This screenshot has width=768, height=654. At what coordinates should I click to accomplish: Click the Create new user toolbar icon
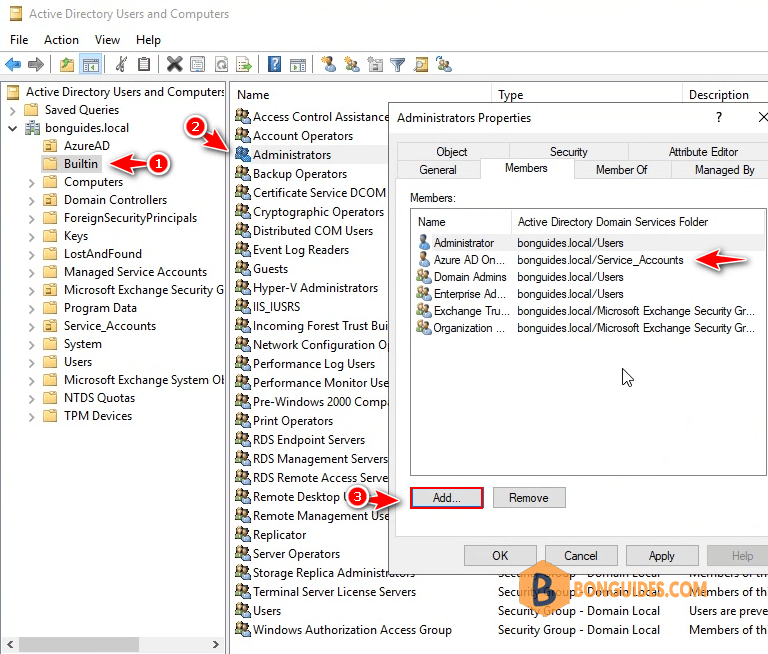329,64
